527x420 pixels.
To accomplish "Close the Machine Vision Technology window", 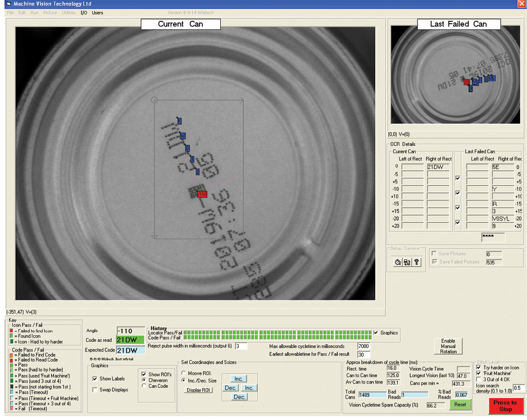I will (x=522, y=4).
